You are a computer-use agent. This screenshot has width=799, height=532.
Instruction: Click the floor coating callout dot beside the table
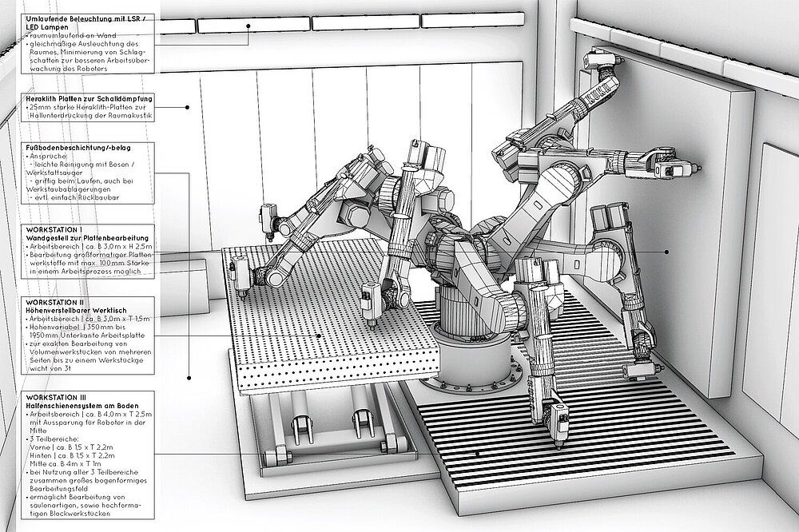point(189,378)
